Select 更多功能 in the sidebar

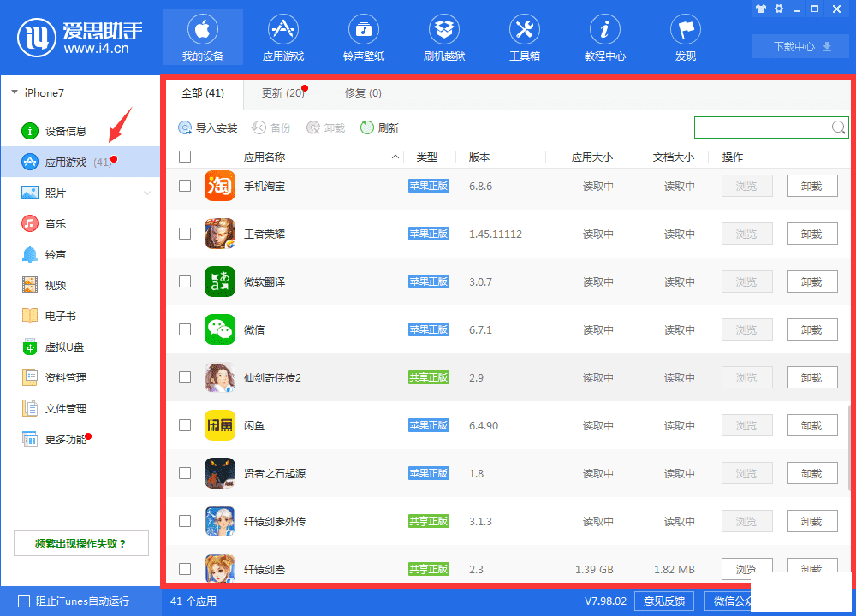[80, 439]
